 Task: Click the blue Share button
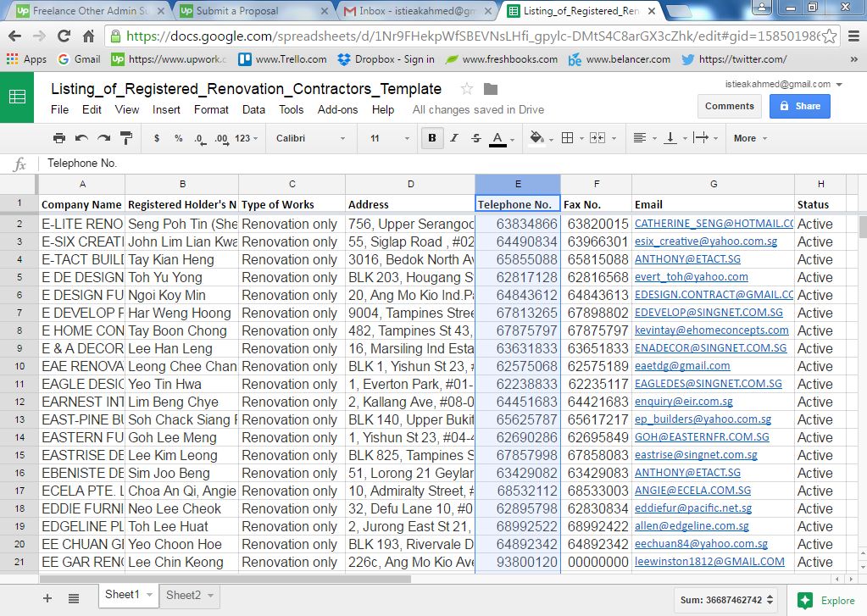click(x=799, y=106)
